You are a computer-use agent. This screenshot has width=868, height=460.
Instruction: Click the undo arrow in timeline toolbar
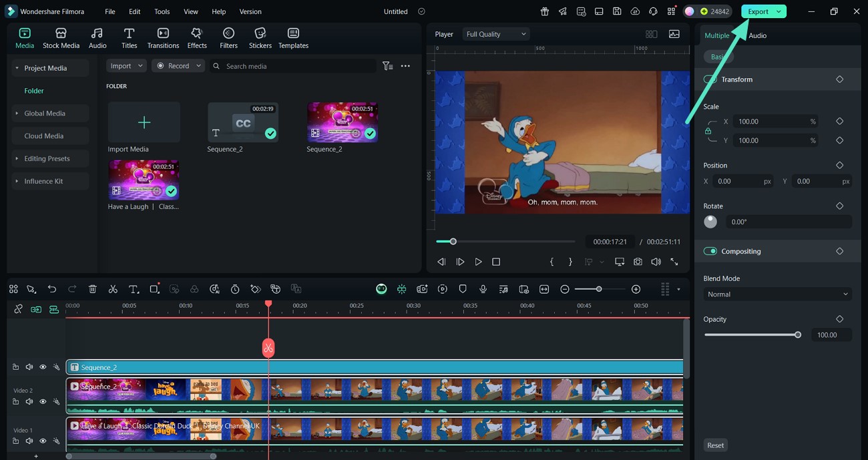pyautogui.click(x=51, y=289)
